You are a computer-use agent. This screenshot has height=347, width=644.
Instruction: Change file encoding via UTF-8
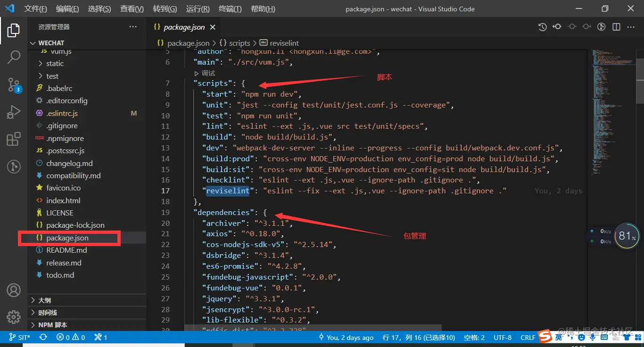pyautogui.click(x=503, y=337)
